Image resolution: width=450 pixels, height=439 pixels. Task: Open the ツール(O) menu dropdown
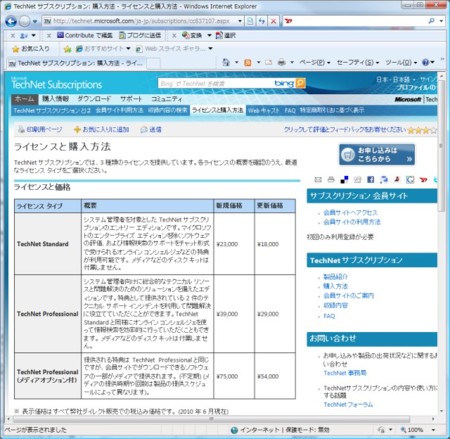coord(401,62)
